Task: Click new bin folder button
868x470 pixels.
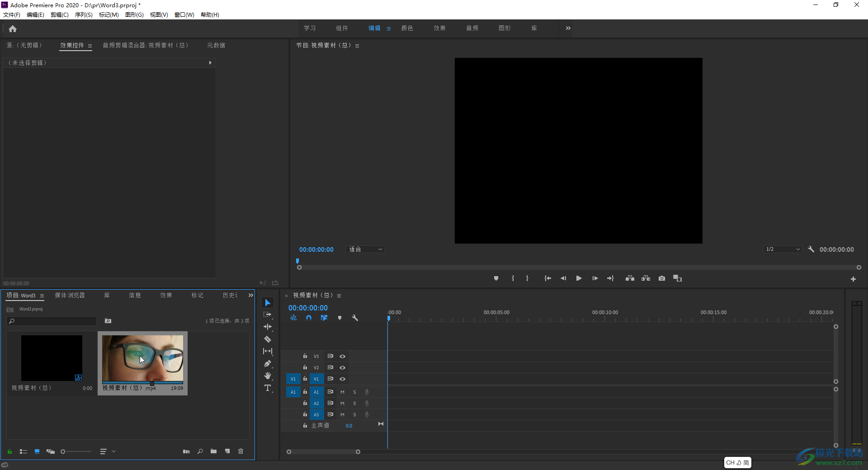Action: coord(213,451)
